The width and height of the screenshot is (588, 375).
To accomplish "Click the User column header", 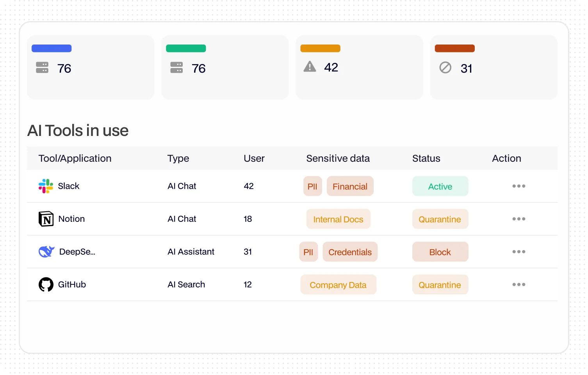I will point(254,158).
